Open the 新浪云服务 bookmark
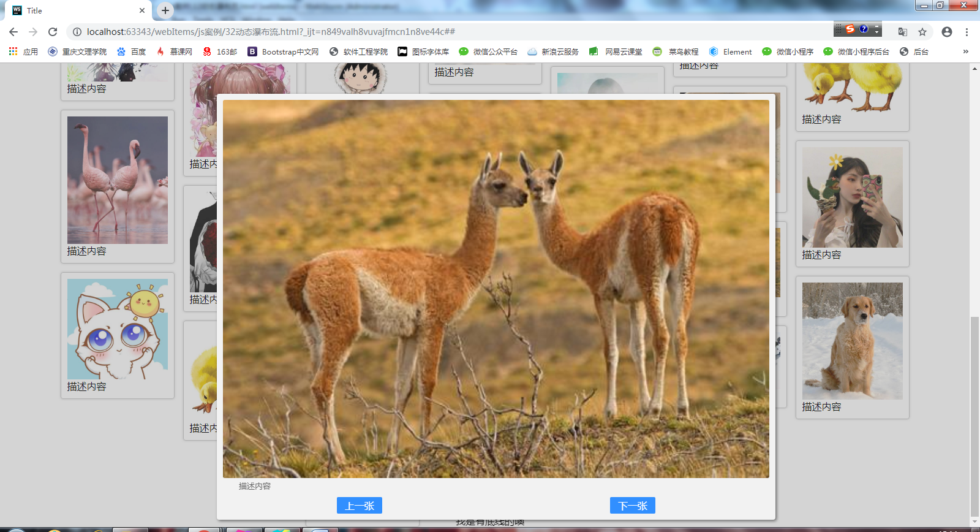This screenshot has width=980, height=532. [553, 51]
